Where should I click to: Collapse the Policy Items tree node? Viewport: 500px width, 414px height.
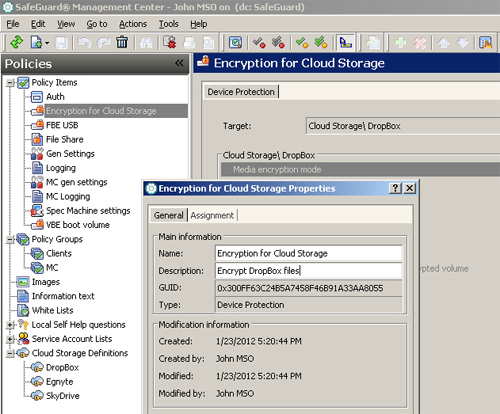pos(10,82)
